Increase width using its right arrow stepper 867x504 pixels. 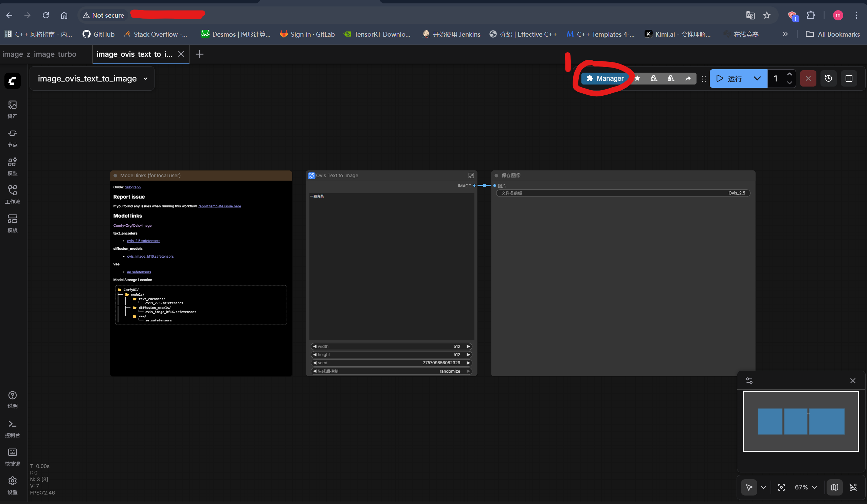click(468, 346)
